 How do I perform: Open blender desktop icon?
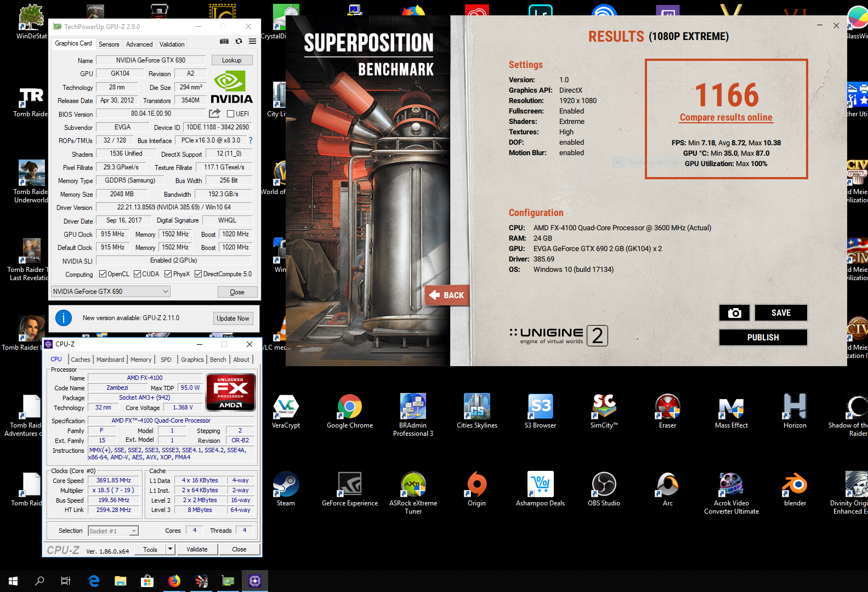pos(795,489)
